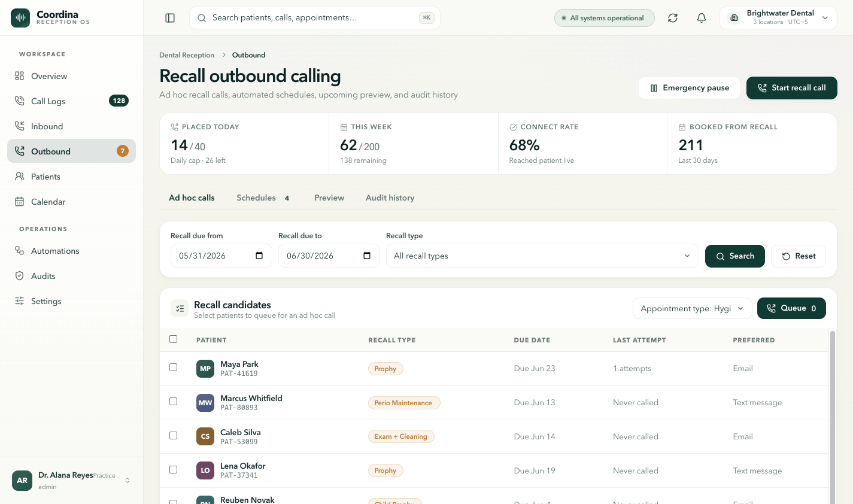This screenshot has height=504, width=853.
Task: Click the Settings sliders icon
Action: click(x=20, y=301)
